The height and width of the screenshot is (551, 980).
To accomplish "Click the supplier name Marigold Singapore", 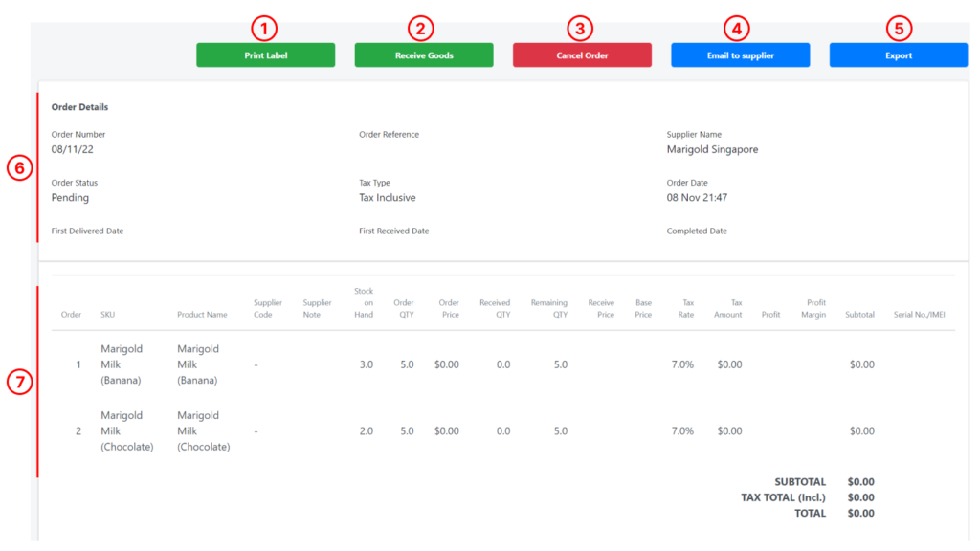I will coord(713,149).
